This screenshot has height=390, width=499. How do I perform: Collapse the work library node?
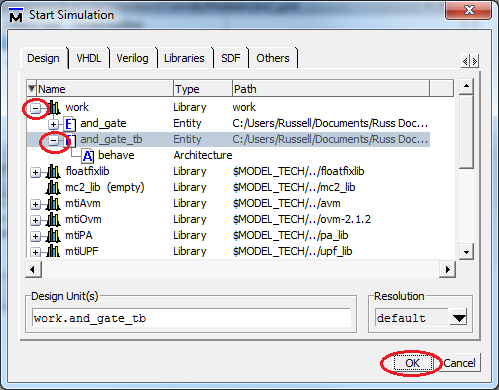35,108
